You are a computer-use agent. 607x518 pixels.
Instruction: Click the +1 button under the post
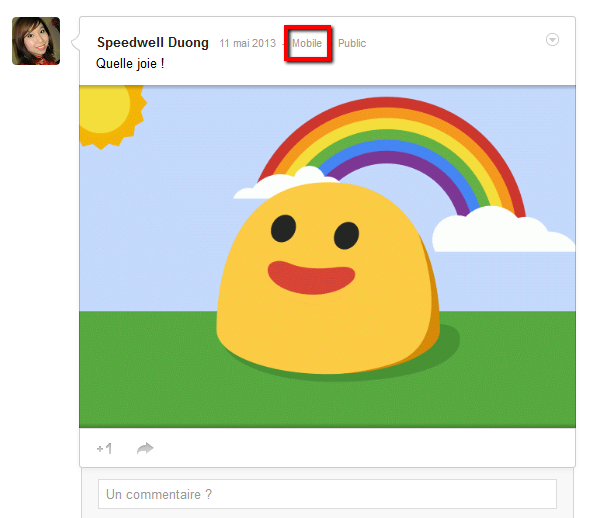pyautogui.click(x=104, y=449)
